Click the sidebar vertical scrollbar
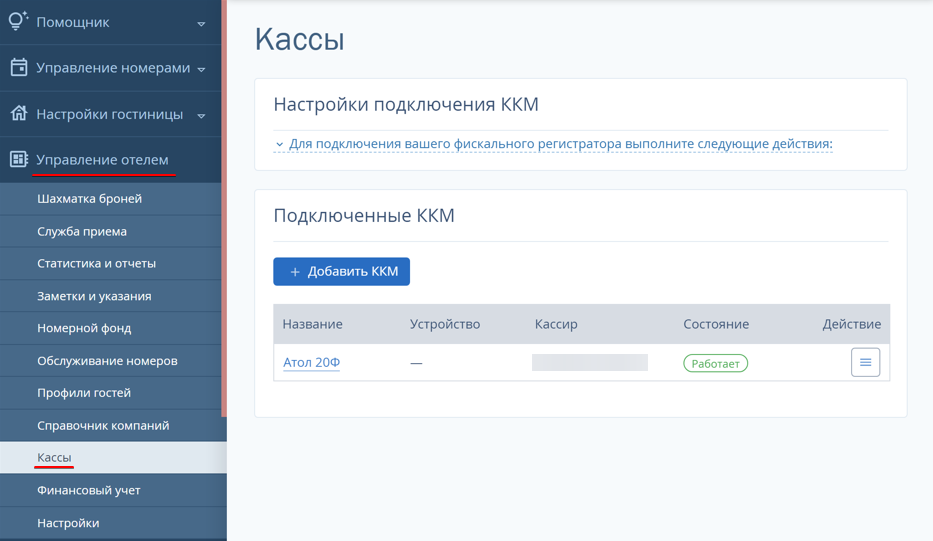 (224, 208)
